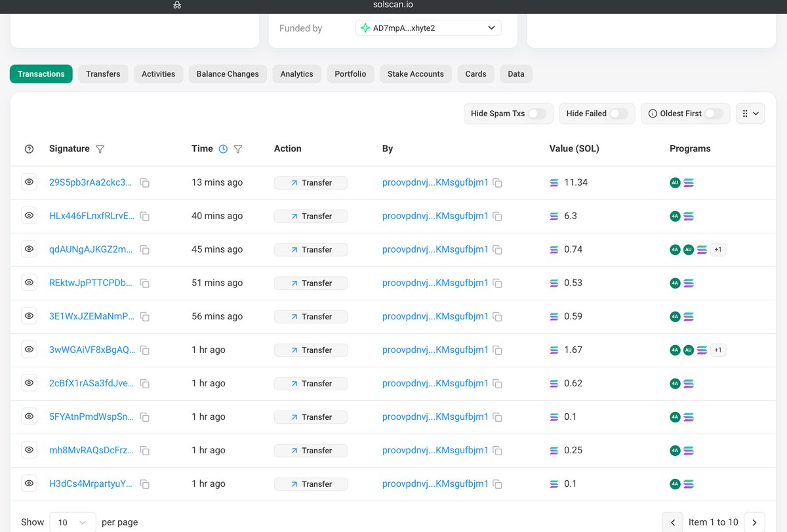Image resolution: width=787 pixels, height=532 pixels.
Task: Go to the previous page of transactions
Action: click(x=672, y=522)
